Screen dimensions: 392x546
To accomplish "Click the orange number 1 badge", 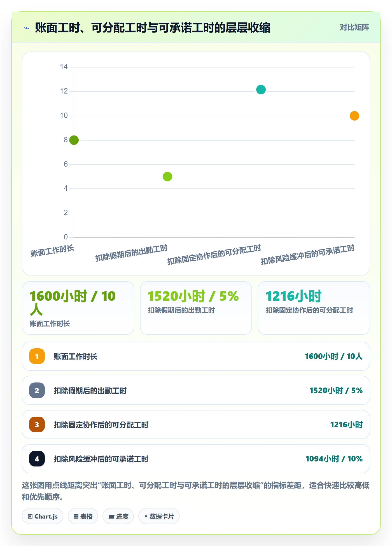I will coord(37,356).
